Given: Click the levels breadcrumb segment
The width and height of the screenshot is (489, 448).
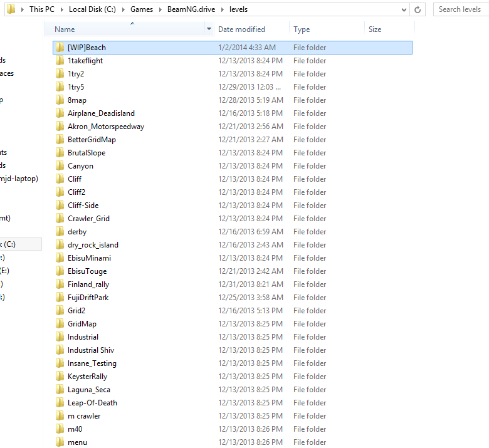Looking at the screenshot, I should [239, 9].
